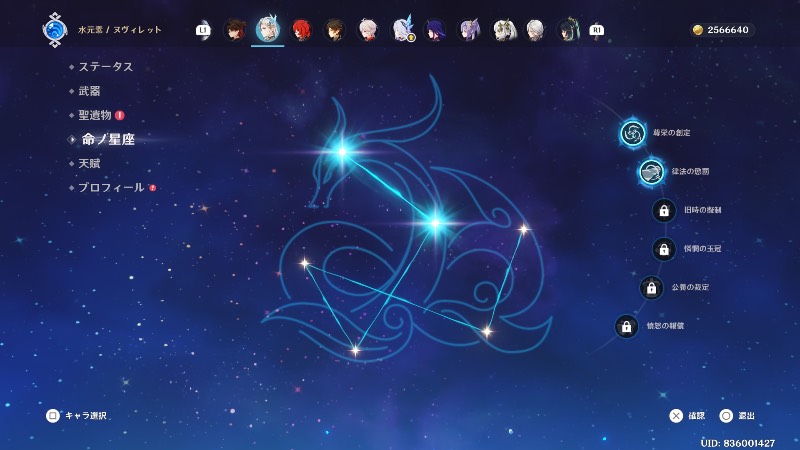800x450 pixels.
Task: Go to the 聖遺物 artifacts menu
Action: [95, 115]
